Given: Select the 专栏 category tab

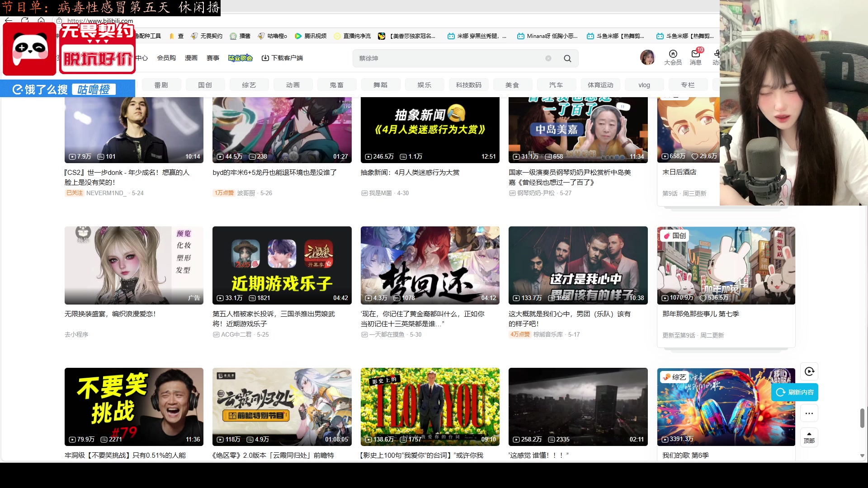Looking at the screenshot, I should [688, 84].
